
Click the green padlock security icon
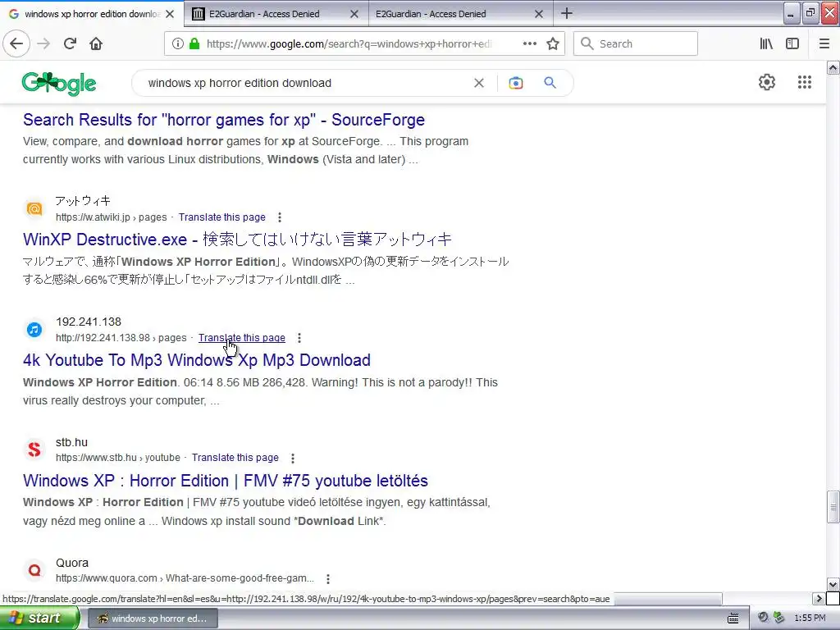tap(194, 43)
